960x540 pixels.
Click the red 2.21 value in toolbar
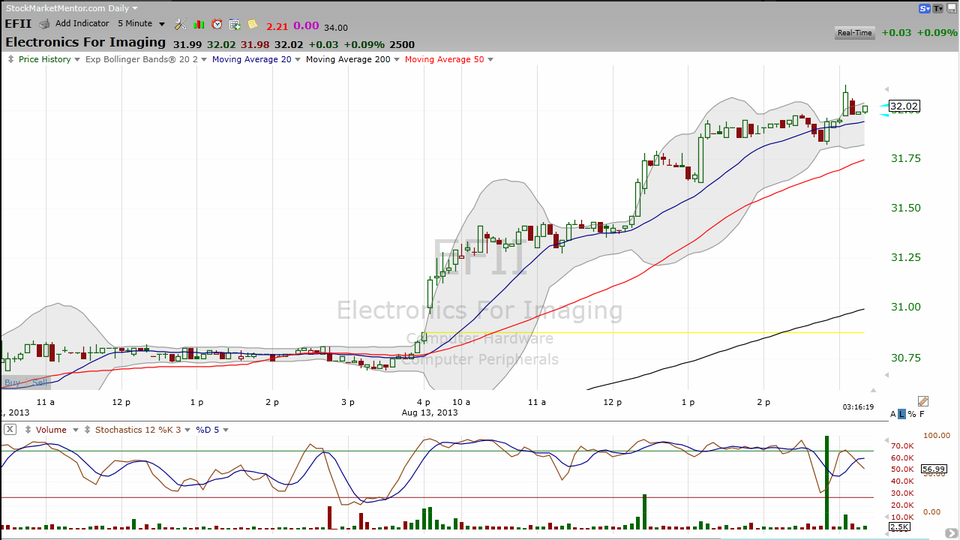(277, 26)
